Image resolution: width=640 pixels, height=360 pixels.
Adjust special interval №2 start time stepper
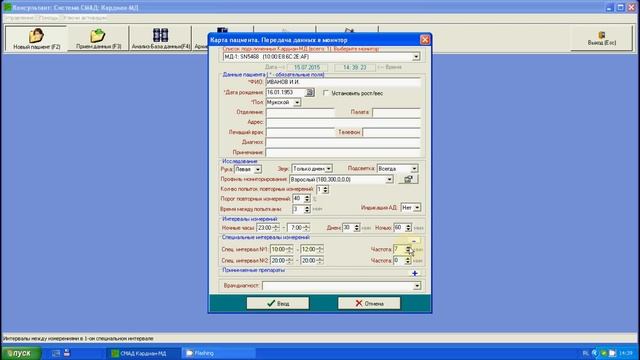tap(290, 260)
